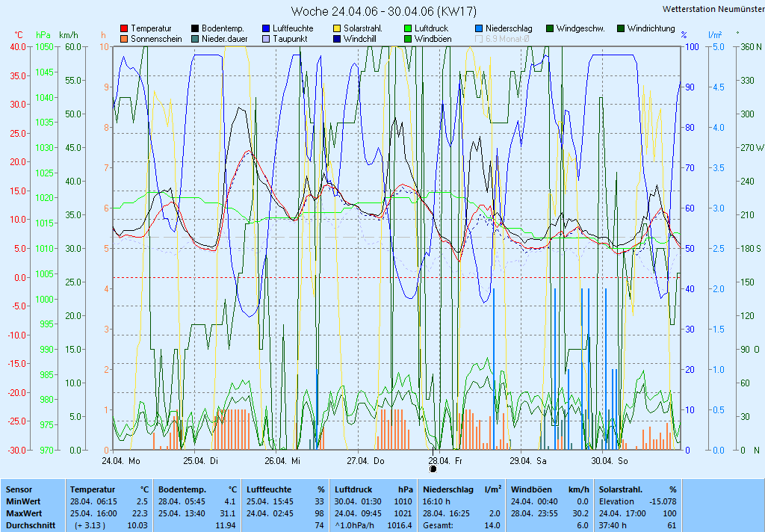Click the green Luftdruck legend icon

click(408, 28)
